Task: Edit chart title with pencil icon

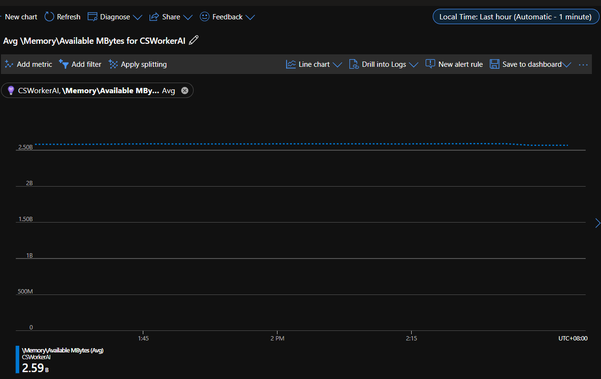Action: click(x=194, y=40)
